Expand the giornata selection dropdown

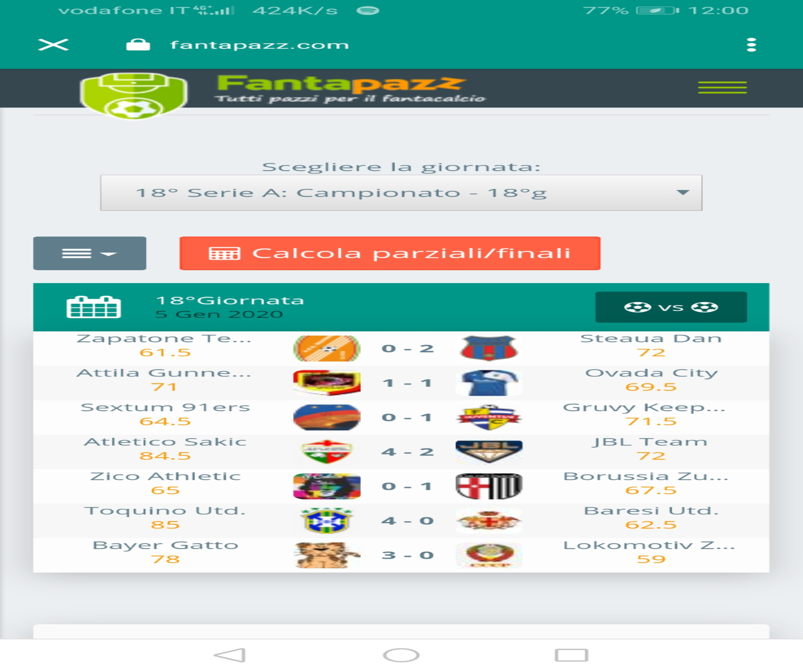(x=401, y=192)
